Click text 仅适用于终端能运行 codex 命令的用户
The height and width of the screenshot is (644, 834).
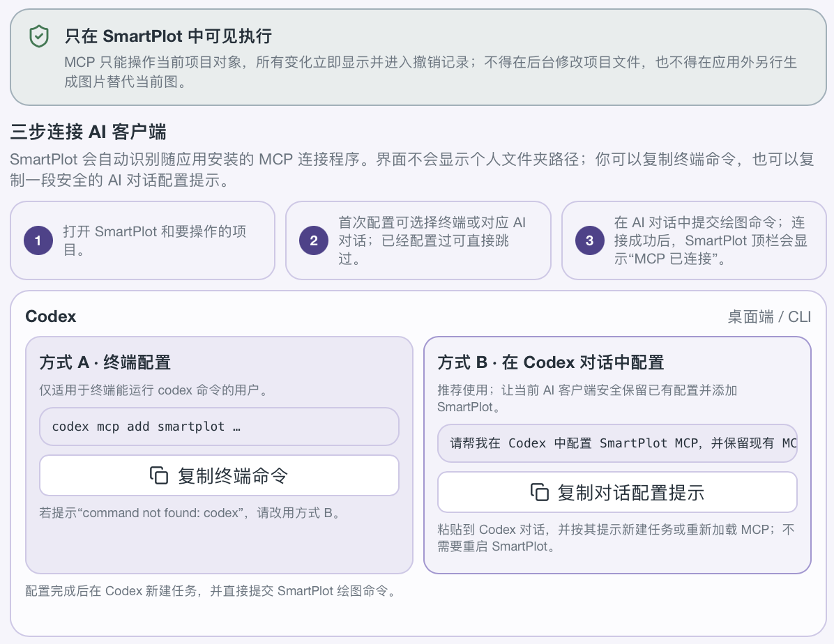[153, 390]
